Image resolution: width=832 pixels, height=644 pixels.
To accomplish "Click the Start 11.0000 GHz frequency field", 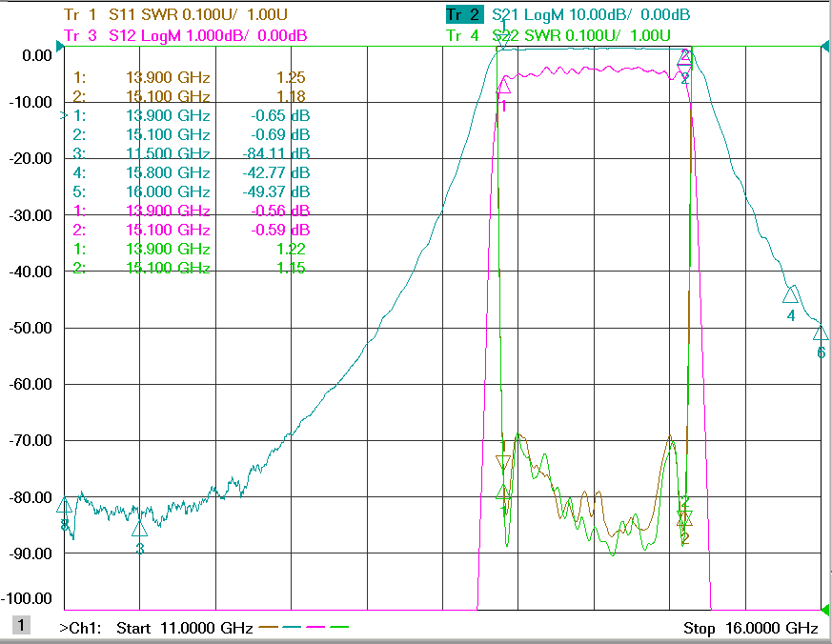I will click(x=184, y=628).
